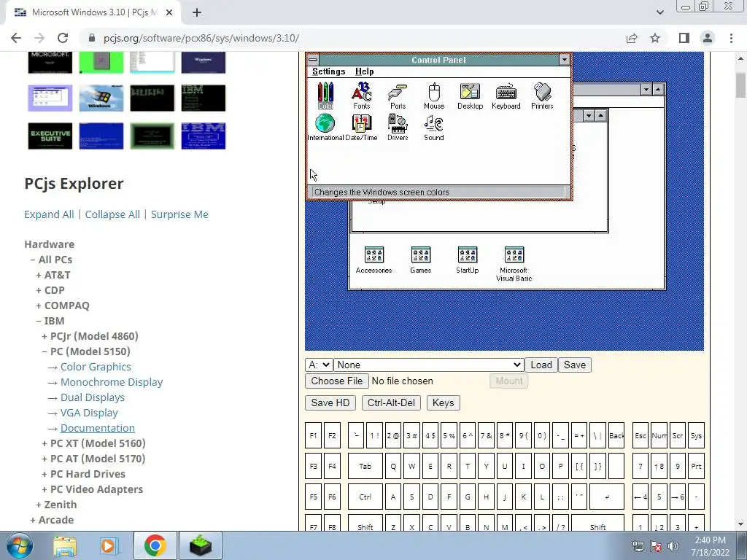Open the Chrome tab search chevron
Screen dimensions: 747x560
pyautogui.click(x=659, y=12)
